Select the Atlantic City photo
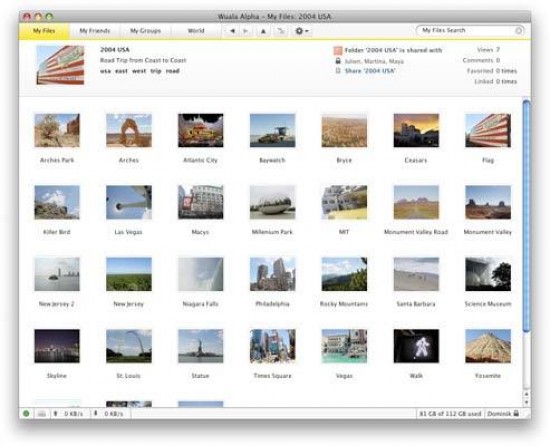Screen dimensions: 550x446 [x=201, y=130]
